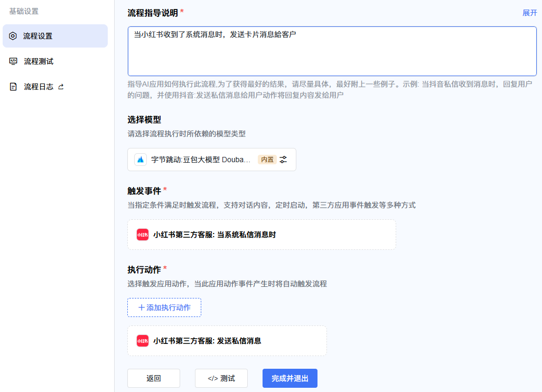
Task: Click the 选择模型 heading
Action: coord(144,120)
